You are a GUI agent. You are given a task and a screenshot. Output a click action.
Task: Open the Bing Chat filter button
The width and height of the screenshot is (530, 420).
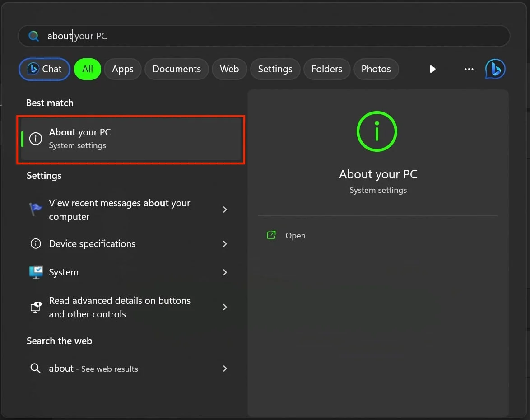[44, 69]
